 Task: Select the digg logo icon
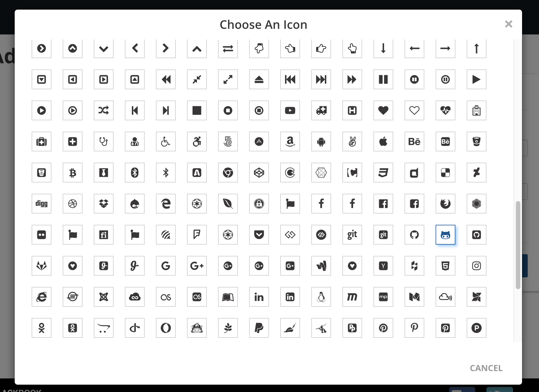point(42,204)
